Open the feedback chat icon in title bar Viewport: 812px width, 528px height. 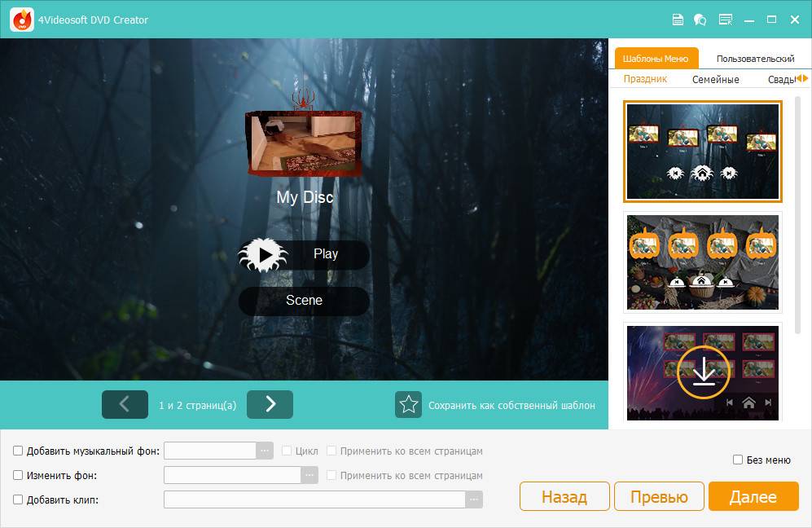coord(700,20)
